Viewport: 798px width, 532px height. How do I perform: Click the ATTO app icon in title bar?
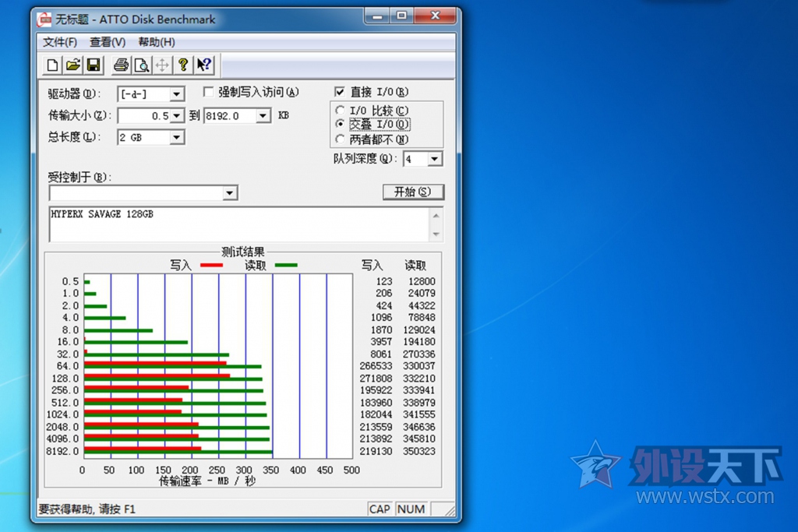pos(44,19)
